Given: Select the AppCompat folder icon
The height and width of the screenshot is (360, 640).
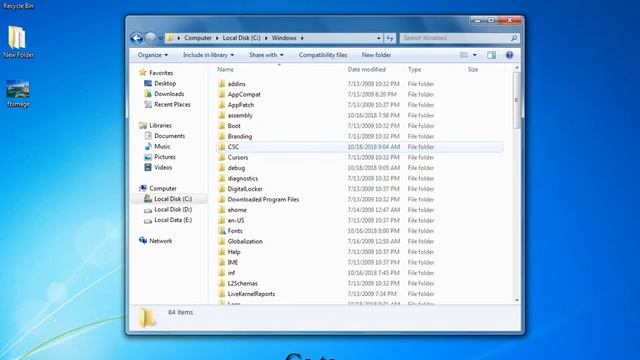Looking at the screenshot, I should (222, 94).
